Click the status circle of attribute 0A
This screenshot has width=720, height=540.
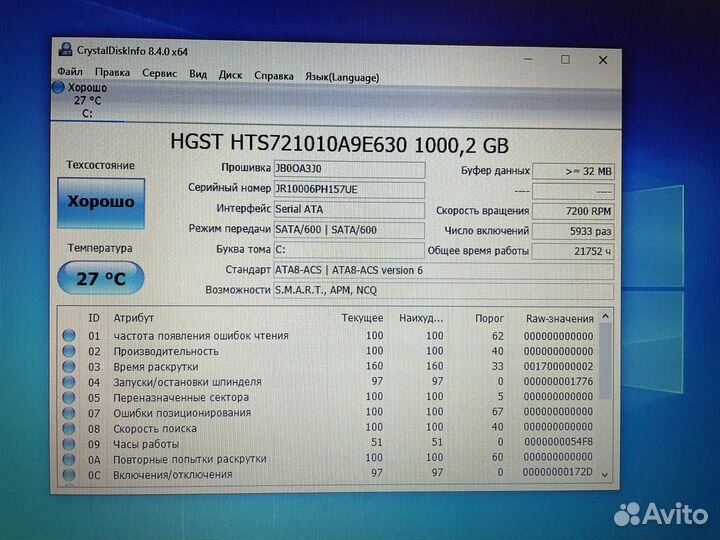(69, 459)
